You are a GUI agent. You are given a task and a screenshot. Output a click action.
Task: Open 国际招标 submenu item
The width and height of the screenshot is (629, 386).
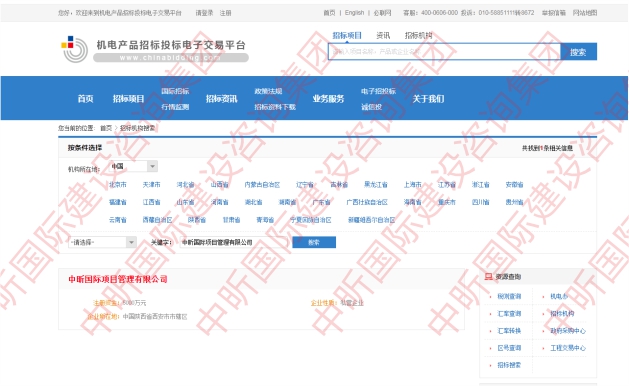[175, 91]
